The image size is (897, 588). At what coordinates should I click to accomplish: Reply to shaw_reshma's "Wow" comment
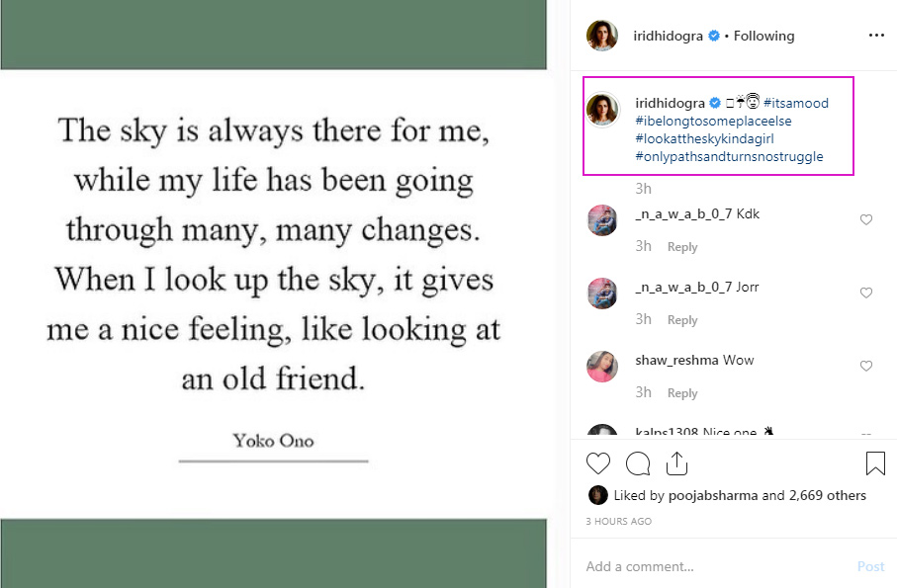[682, 393]
